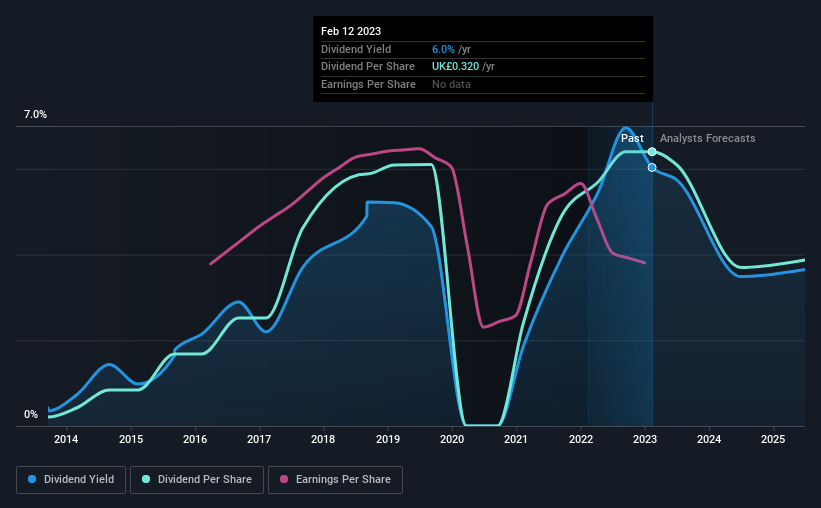Screen dimensions: 821x508
Task: Click the 2025 x-axis label
Action: tap(773, 439)
